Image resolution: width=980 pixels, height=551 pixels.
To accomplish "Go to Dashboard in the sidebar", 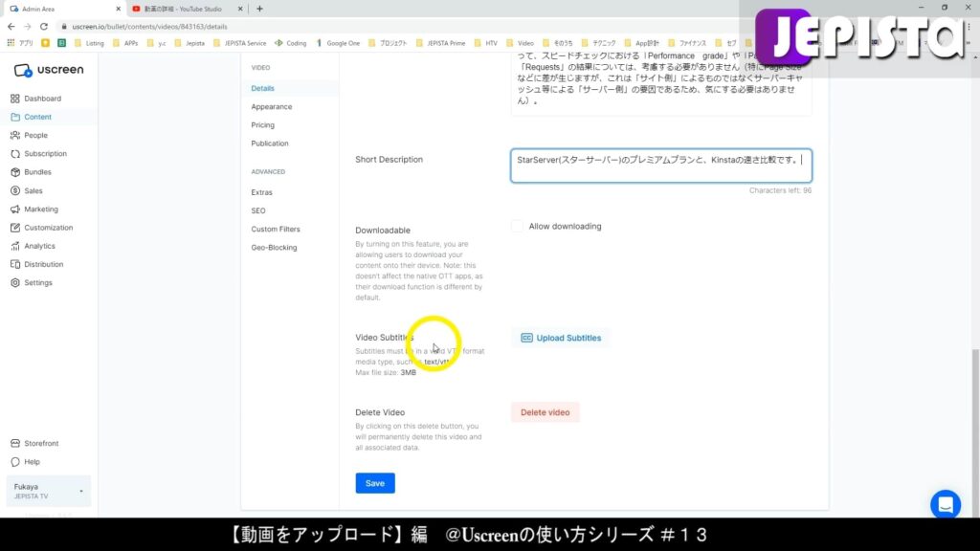I will 42,99.
